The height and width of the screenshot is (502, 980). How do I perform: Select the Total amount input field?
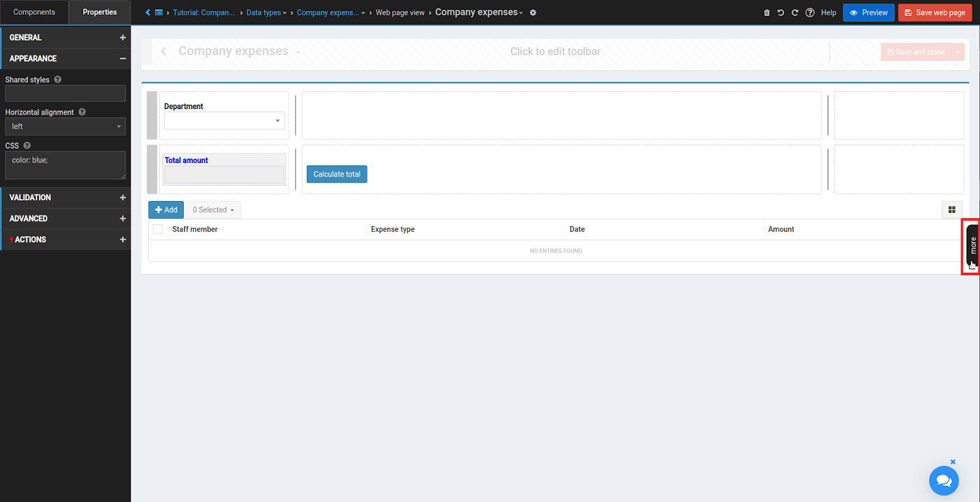tap(224, 175)
